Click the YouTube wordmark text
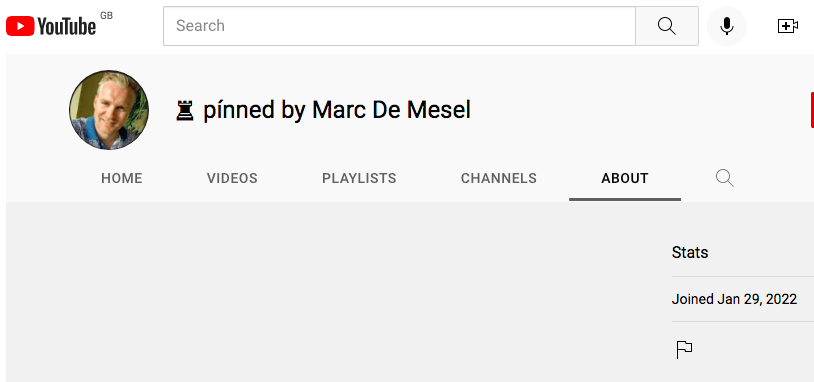814x382 pixels. point(66,26)
